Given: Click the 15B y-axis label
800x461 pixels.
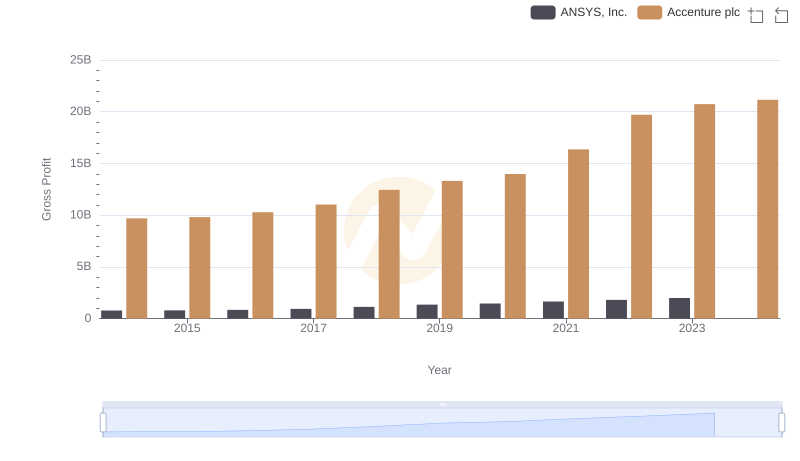Looking at the screenshot, I should click(81, 163).
